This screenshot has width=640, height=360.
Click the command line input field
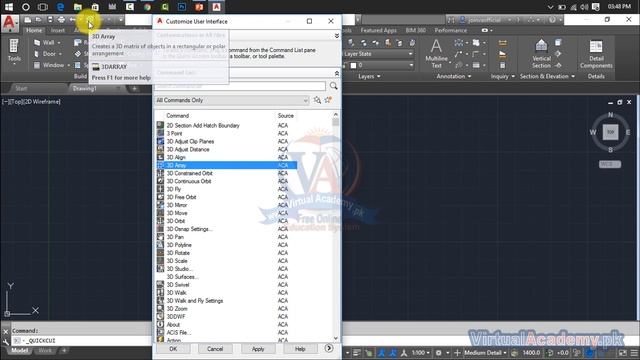[82, 341]
